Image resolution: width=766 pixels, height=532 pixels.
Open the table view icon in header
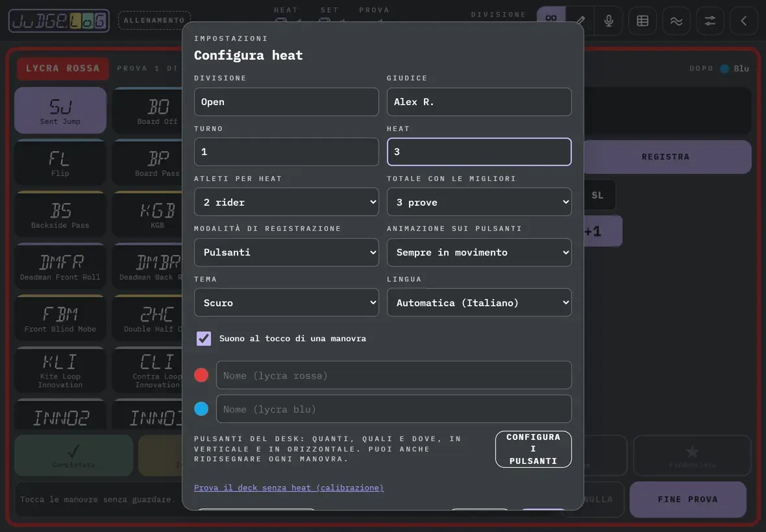point(643,21)
